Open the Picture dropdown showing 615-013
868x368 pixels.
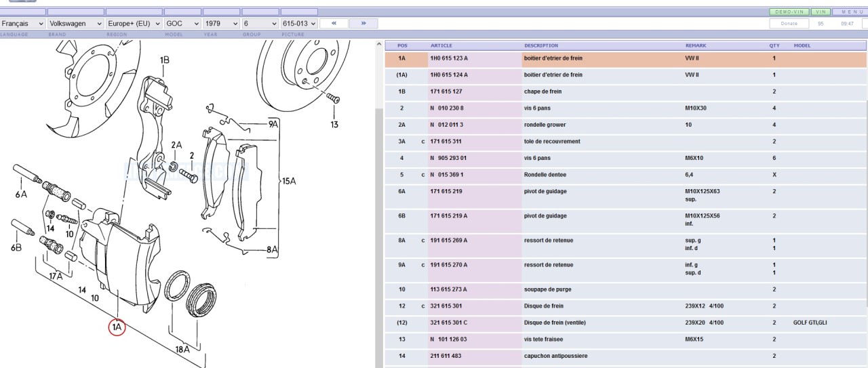point(299,23)
